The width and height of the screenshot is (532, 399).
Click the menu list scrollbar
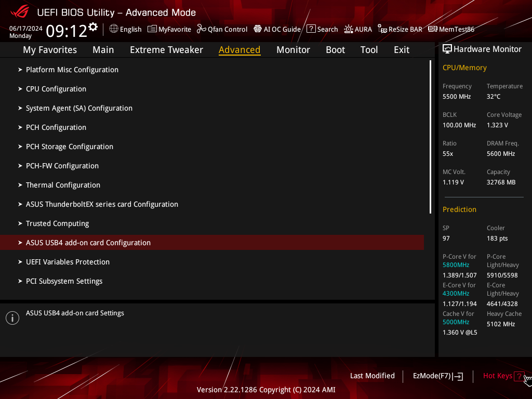pyautogui.click(x=430, y=137)
